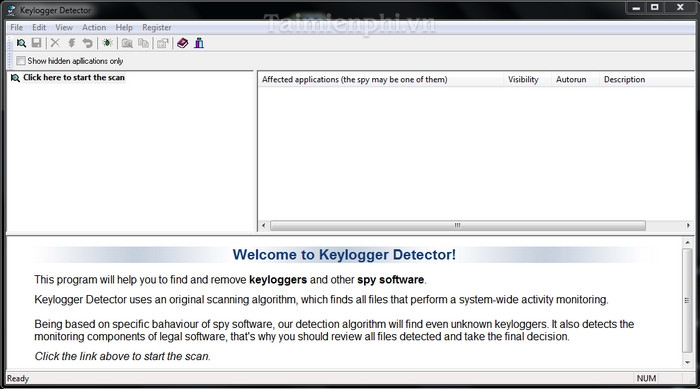Click the green bug toolbar icon

(x=107, y=43)
